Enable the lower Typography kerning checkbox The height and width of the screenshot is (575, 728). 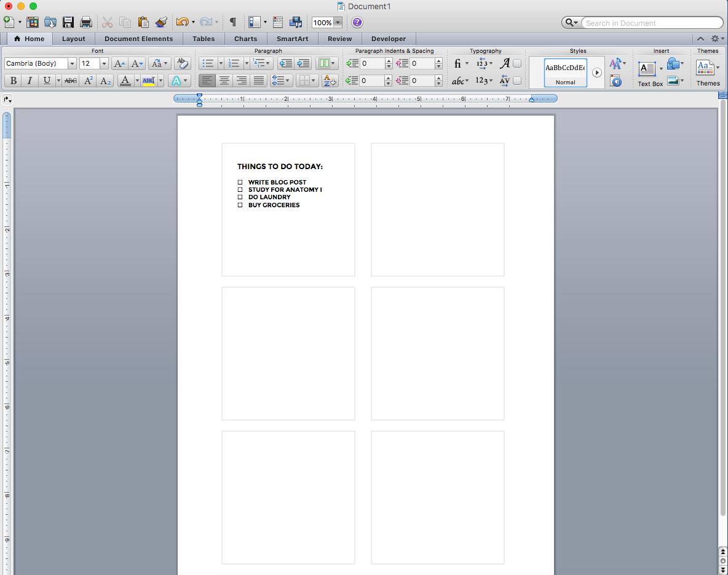tap(516, 81)
